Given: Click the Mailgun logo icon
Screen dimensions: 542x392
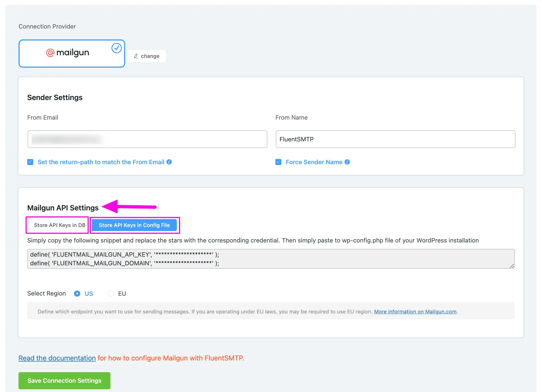Looking at the screenshot, I should (x=50, y=53).
